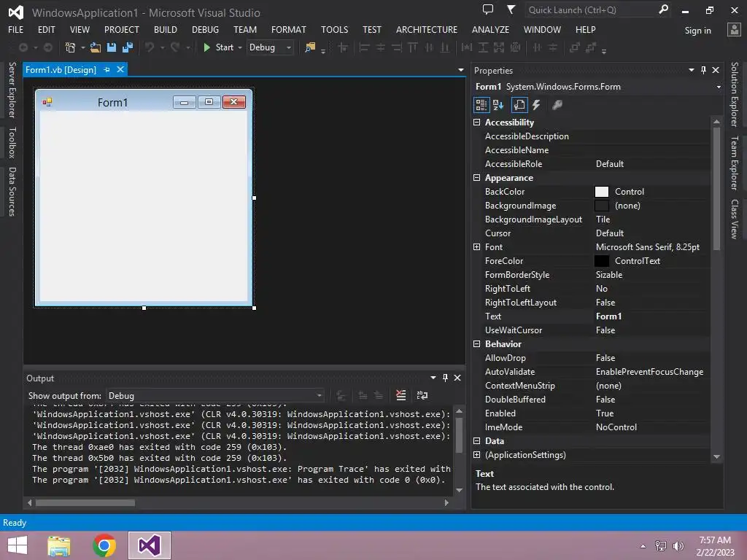Open the FORMAT menu
Image resolution: width=747 pixels, height=560 pixels.
click(289, 29)
